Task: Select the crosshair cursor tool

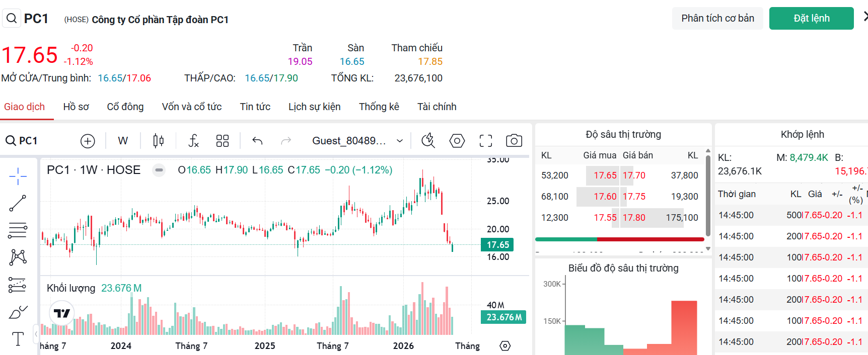Action: [x=18, y=176]
